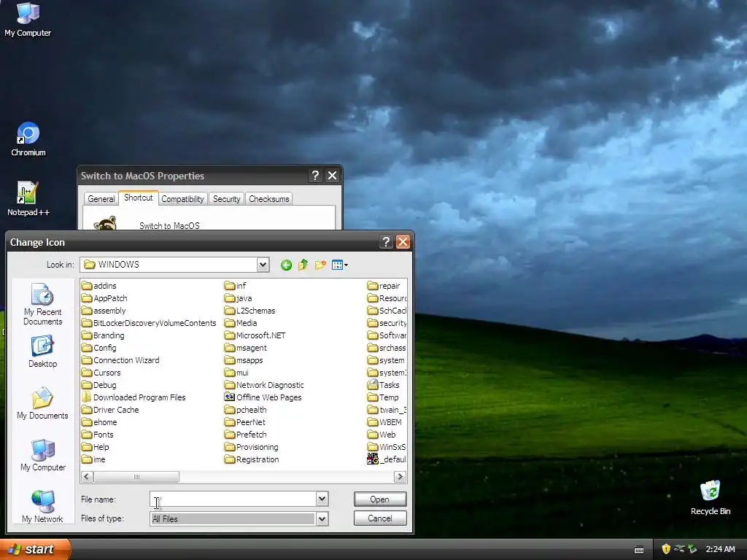The height and width of the screenshot is (560, 747).
Task: Switch to Security tab in Properties window
Action: [x=226, y=199]
